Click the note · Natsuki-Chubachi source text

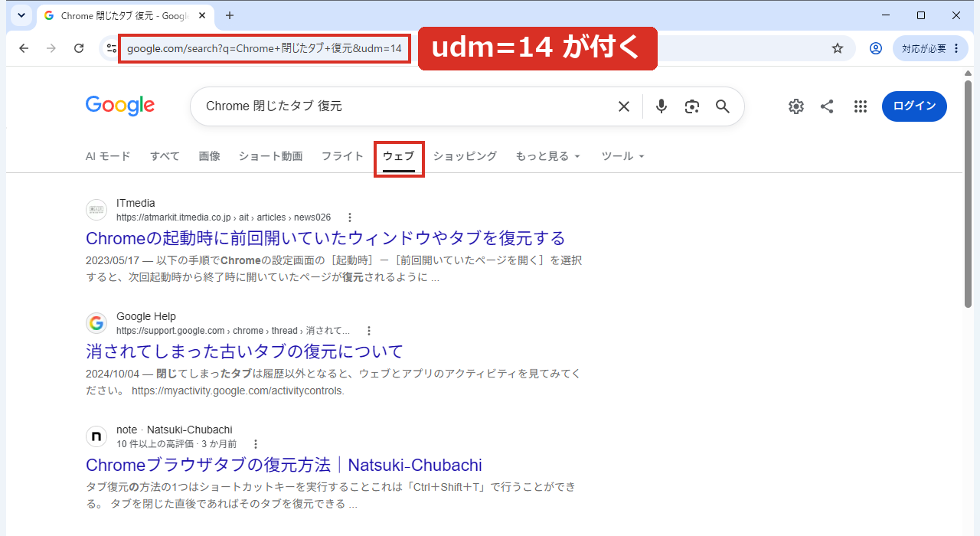[175, 430]
